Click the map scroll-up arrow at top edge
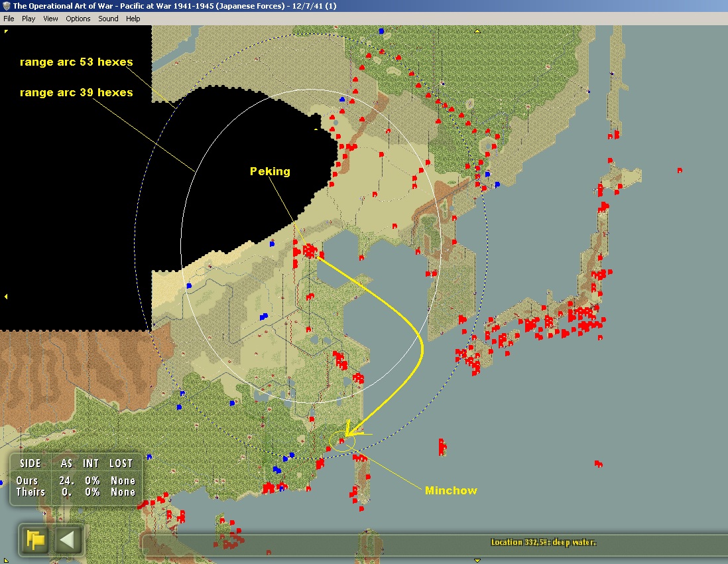The image size is (728, 564). (477, 31)
